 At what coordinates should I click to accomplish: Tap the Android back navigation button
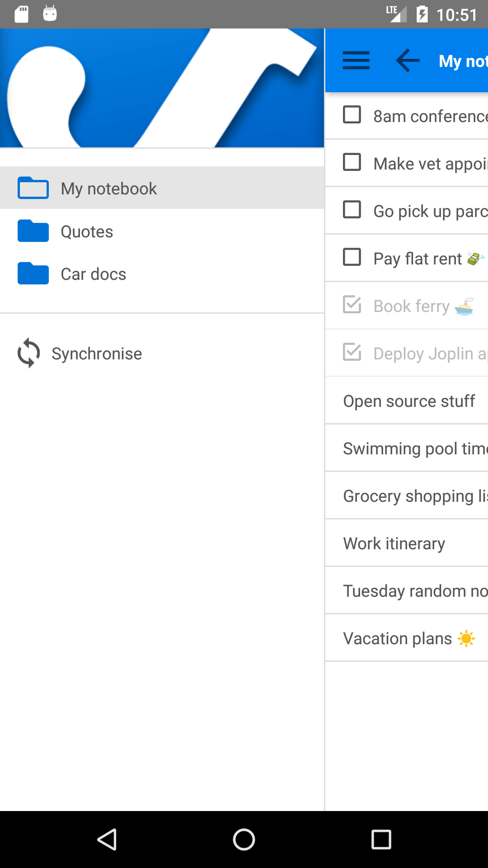(108, 840)
